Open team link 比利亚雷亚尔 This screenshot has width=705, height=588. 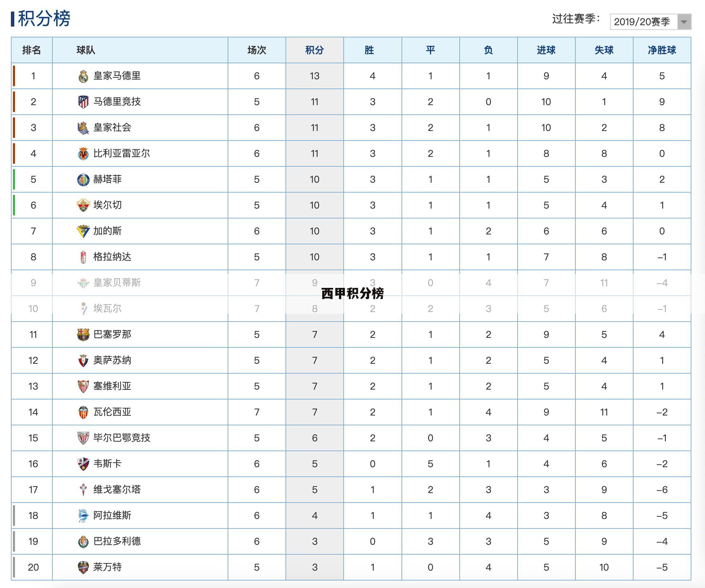122,153
